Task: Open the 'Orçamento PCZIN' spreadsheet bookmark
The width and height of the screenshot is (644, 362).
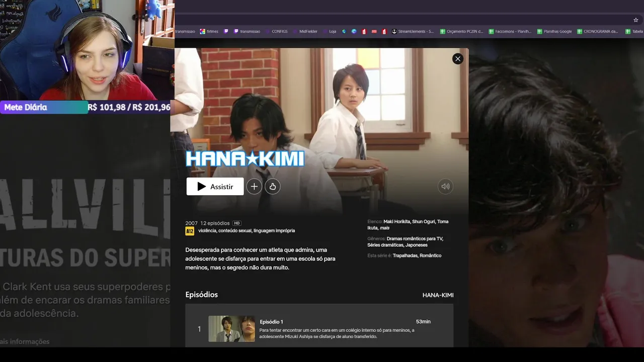Action: [x=461, y=31]
